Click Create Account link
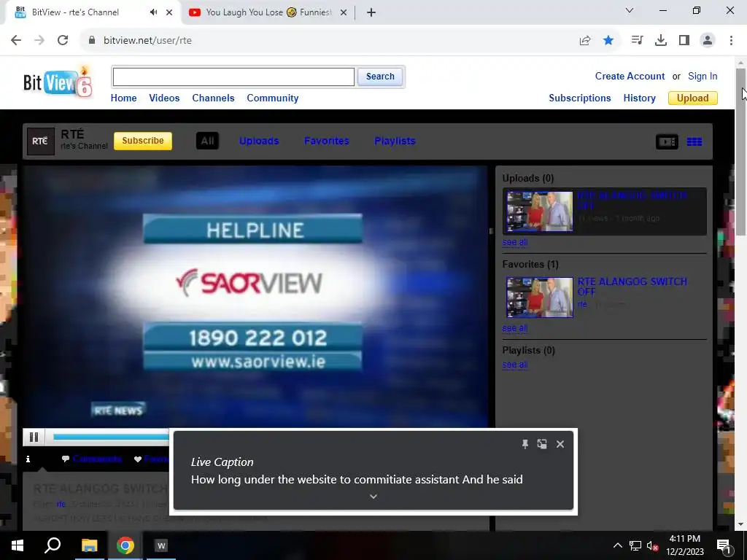 click(630, 76)
